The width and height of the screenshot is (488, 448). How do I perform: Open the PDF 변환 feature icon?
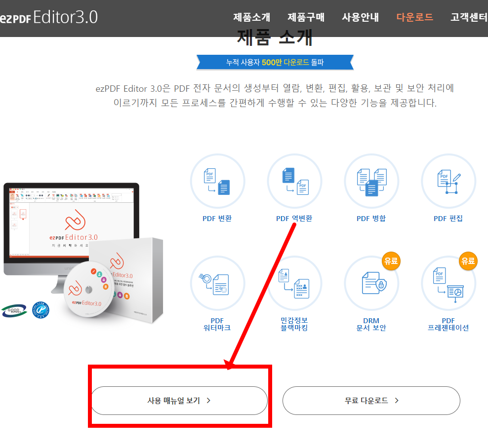coord(217,181)
